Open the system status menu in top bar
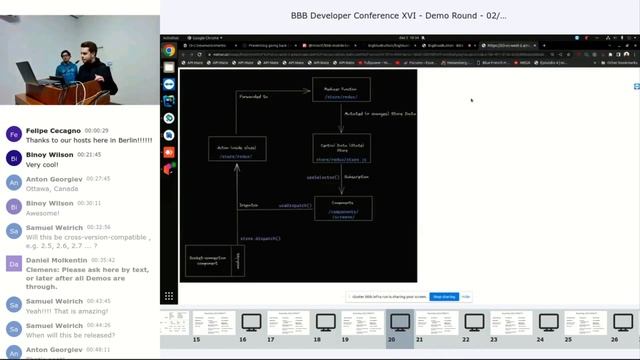Image resolution: width=640 pixels, height=360 pixels. pos(622,38)
